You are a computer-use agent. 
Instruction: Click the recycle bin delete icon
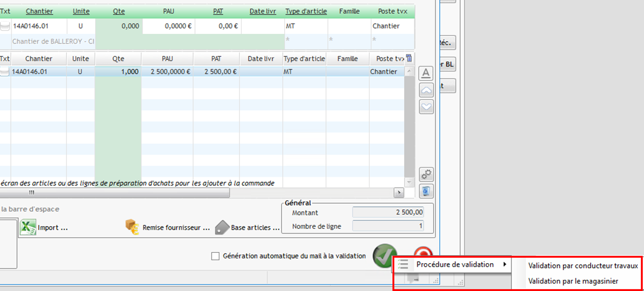point(427,191)
